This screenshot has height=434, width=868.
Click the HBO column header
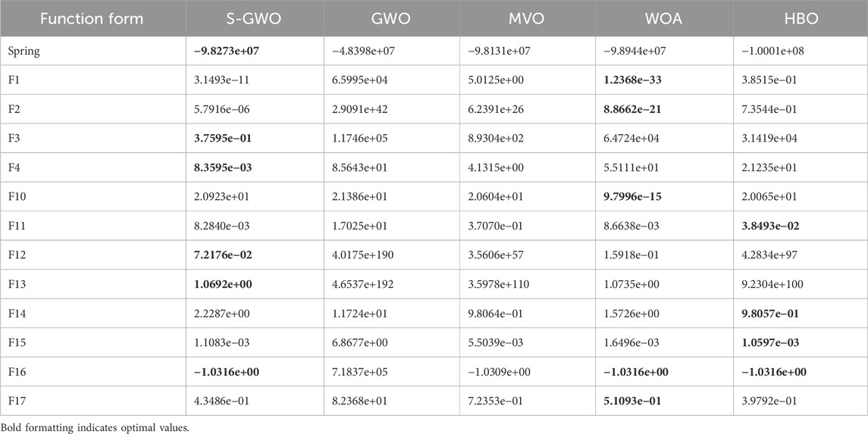[799, 18]
